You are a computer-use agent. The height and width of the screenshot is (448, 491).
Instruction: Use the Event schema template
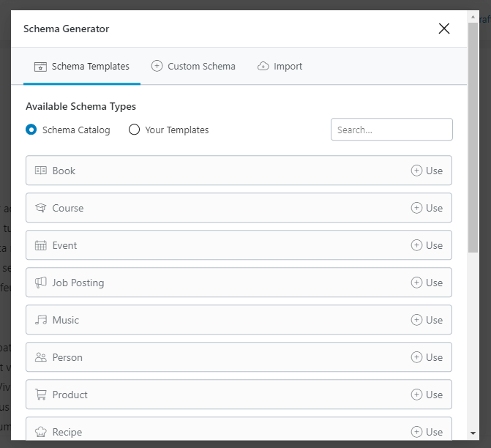[x=427, y=245]
